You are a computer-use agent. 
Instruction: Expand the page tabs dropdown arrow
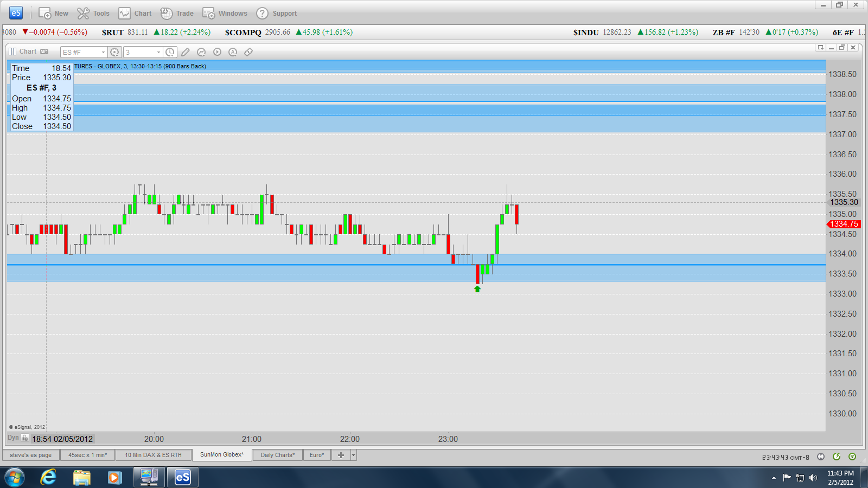354,455
